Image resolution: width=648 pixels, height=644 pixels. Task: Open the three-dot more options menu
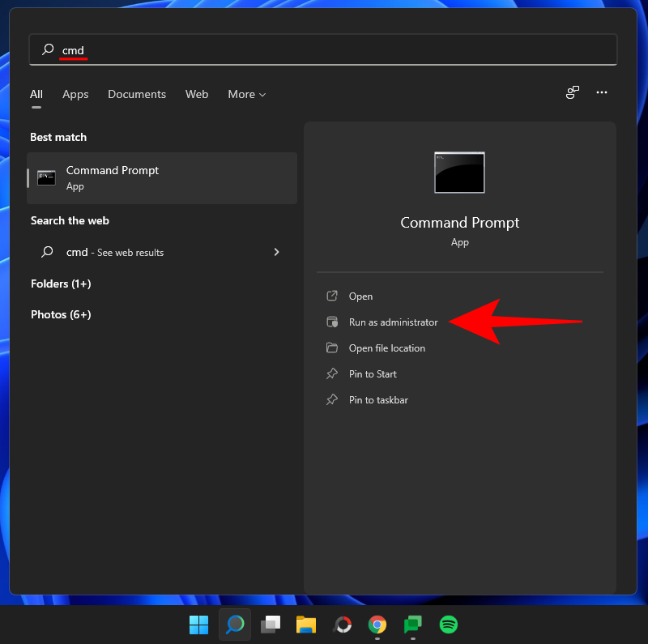click(x=602, y=93)
